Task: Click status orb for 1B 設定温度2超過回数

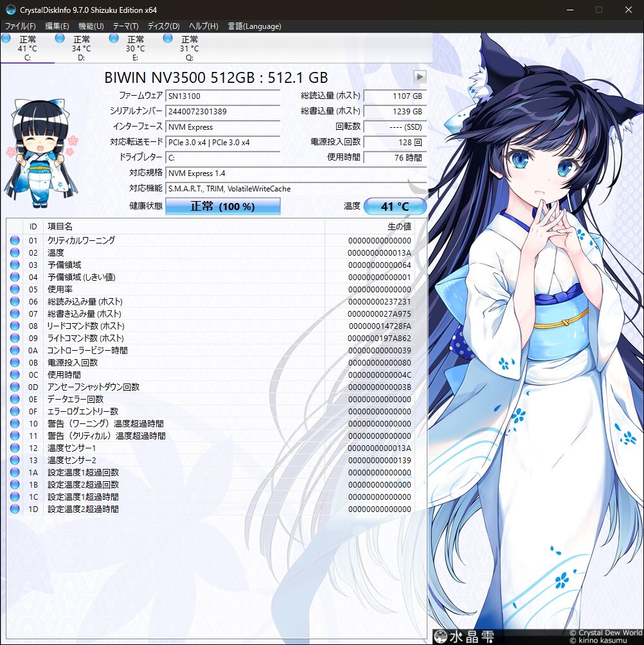Action: point(15,484)
